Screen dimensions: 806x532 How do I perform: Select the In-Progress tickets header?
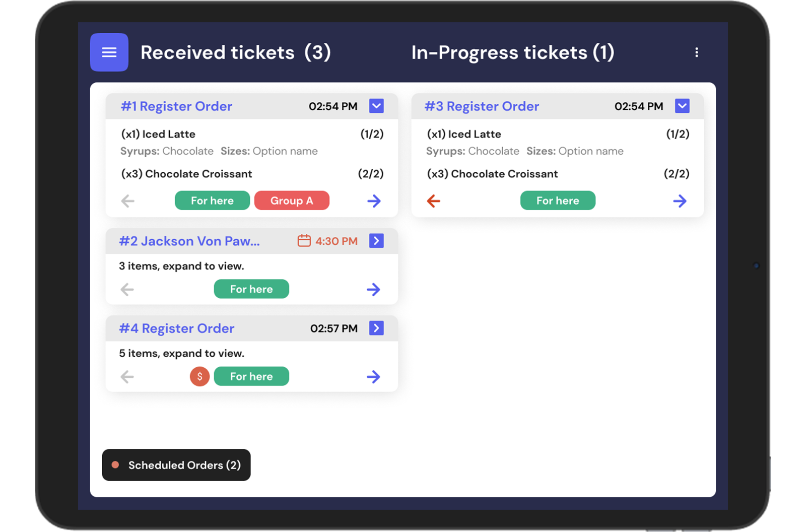(x=512, y=52)
